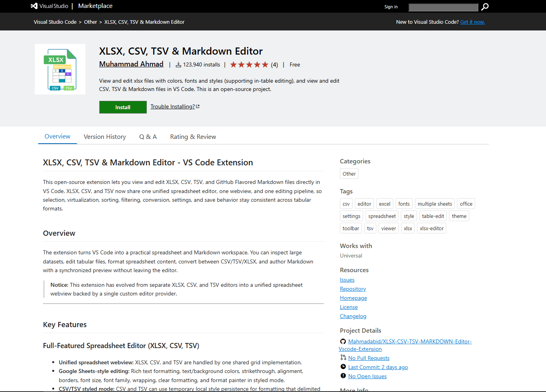Click the Visual Studio logo icon
Viewport: 546px width, 392px height.
(x=34, y=6)
